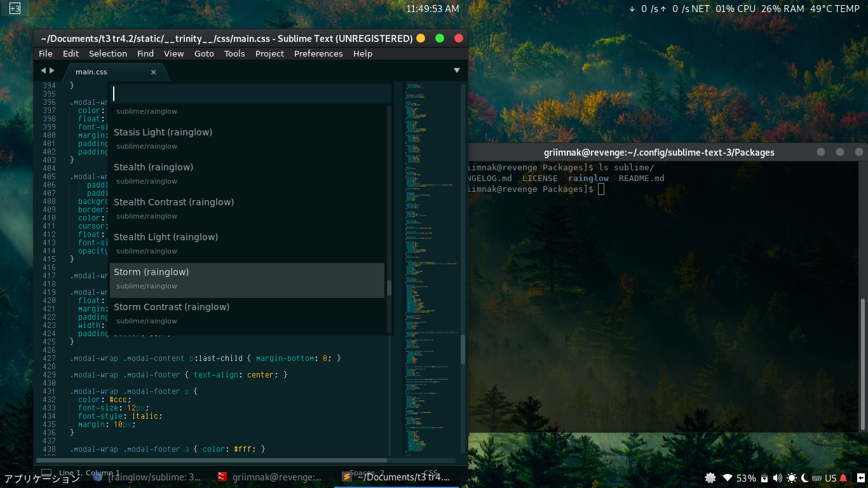The image size is (868, 488).
Task: Click the 01% CPU indicator
Action: pyautogui.click(x=735, y=8)
